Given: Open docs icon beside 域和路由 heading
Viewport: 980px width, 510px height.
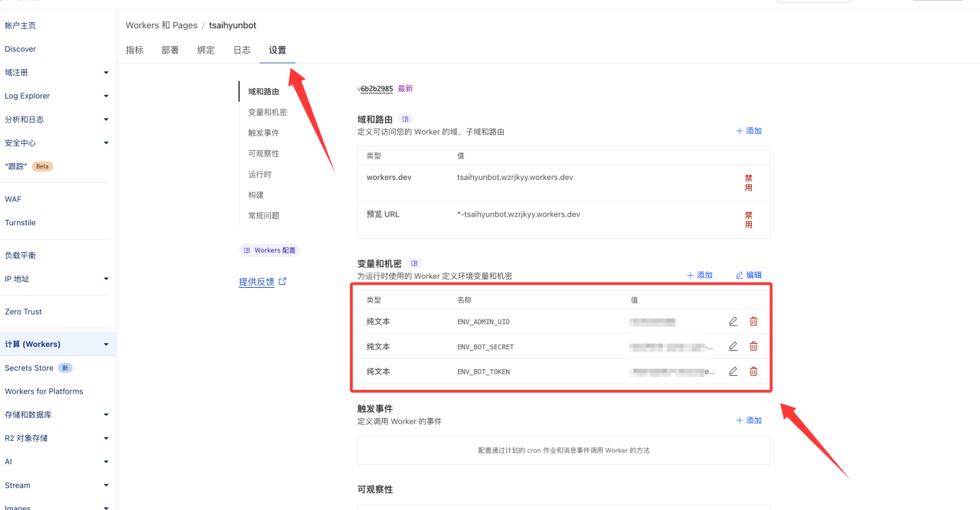Looking at the screenshot, I should (406, 119).
